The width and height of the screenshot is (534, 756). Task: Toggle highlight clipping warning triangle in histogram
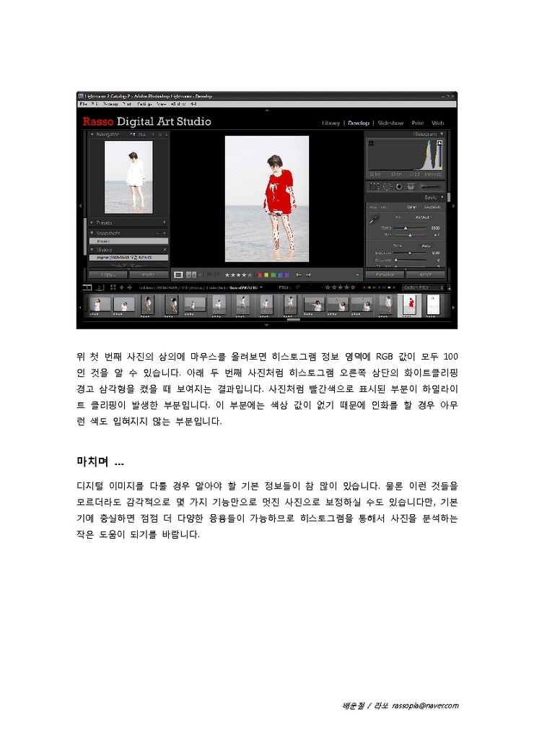click(x=439, y=143)
